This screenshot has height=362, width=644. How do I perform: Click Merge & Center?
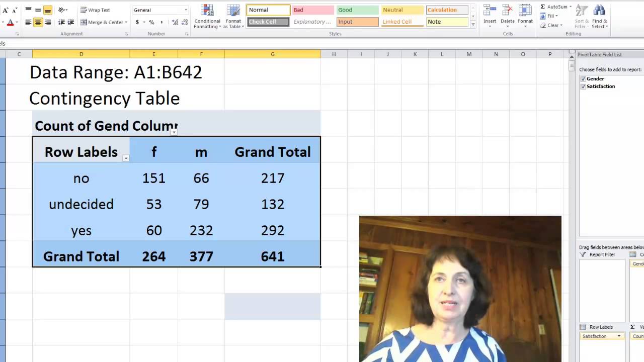point(101,22)
